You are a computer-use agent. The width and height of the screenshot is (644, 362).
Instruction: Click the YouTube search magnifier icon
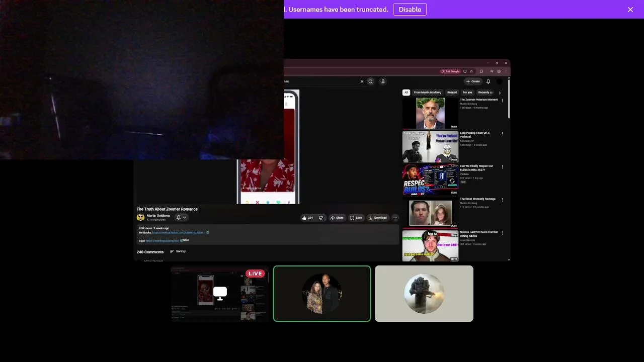click(x=371, y=81)
